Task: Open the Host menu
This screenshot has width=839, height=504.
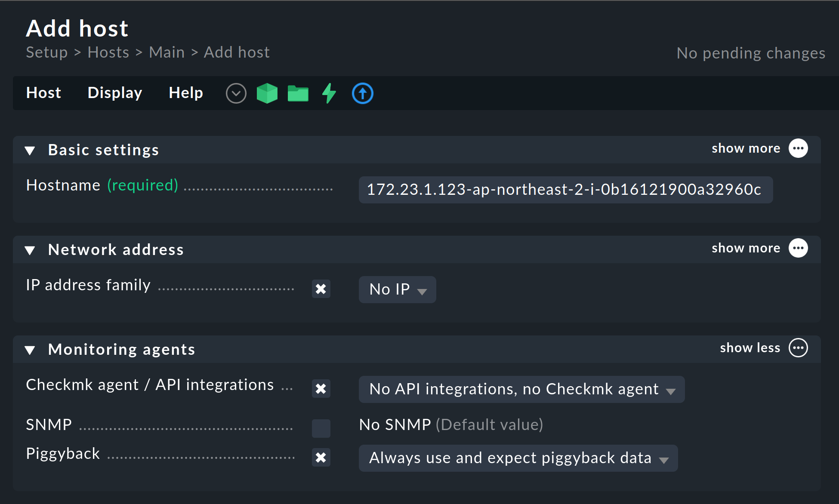Action: click(x=43, y=93)
